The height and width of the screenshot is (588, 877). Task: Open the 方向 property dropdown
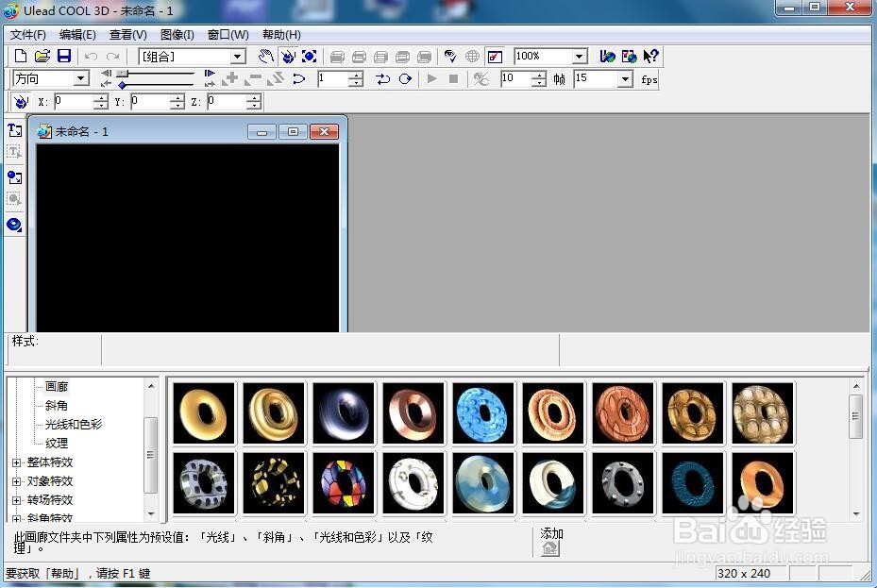pos(81,78)
